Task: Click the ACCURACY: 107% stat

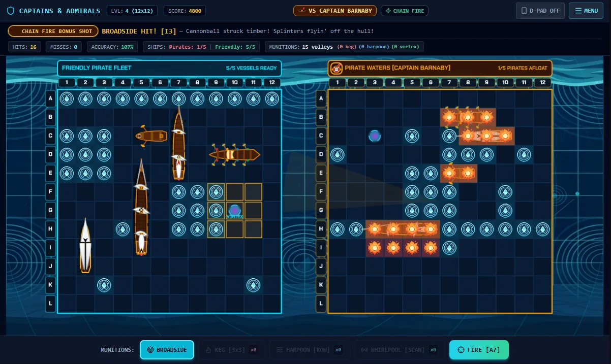Action: 112,47
